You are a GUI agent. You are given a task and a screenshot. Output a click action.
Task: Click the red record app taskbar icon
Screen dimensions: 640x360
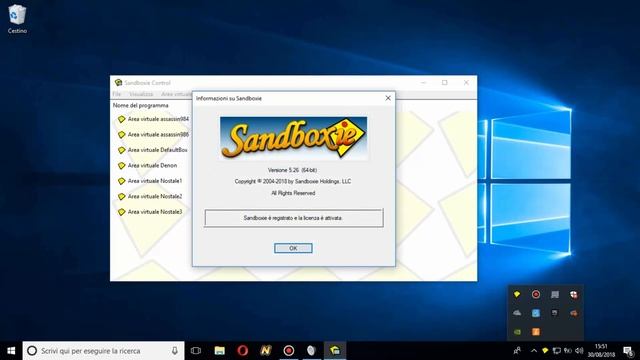(289, 351)
